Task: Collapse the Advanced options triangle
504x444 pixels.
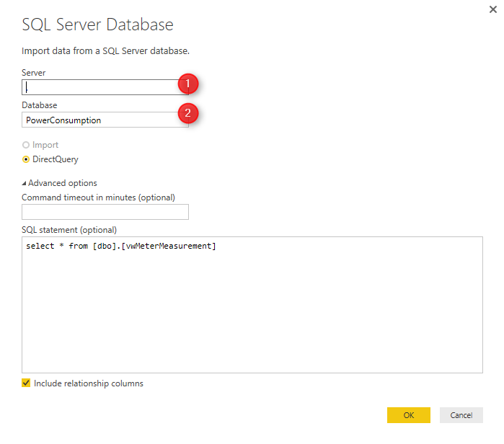Action: pyautogui.click(x=25, y=183)
